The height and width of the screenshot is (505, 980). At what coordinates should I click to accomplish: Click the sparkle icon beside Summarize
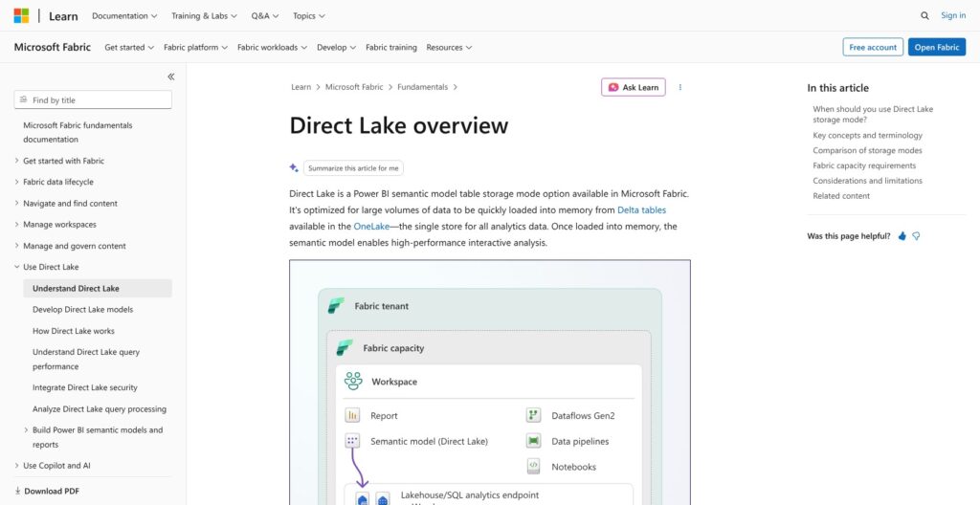[x=294, y=168]
